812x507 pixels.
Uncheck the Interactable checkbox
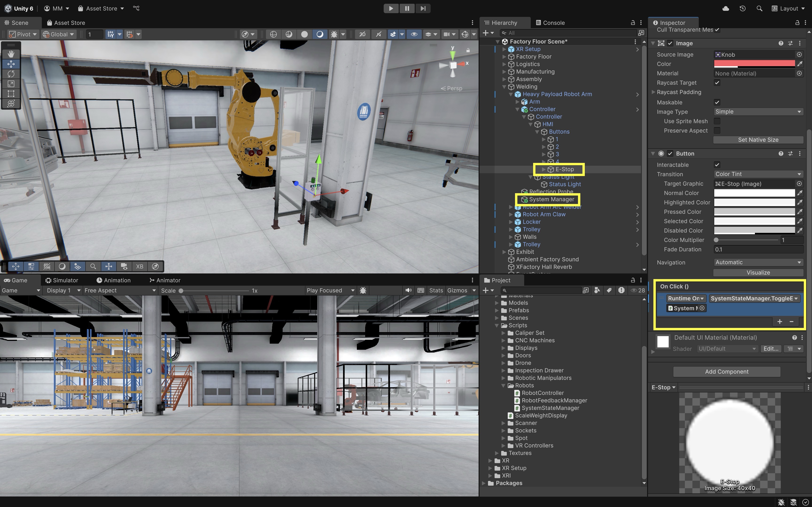tap(717, 165)
